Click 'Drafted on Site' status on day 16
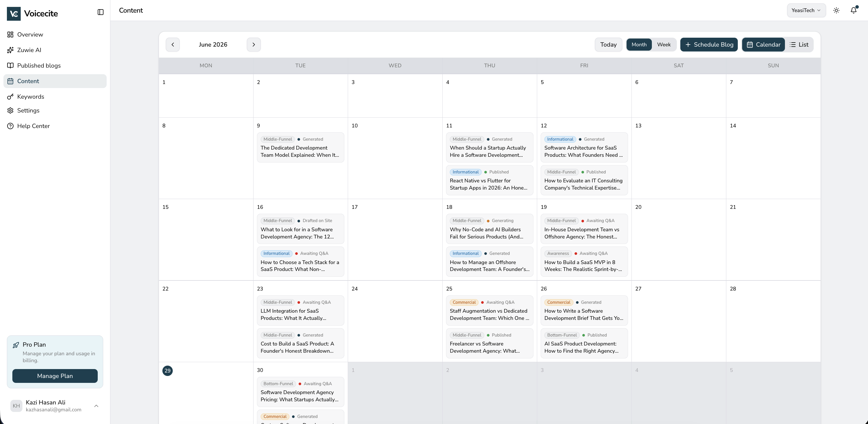 click(x=317, y=221)
